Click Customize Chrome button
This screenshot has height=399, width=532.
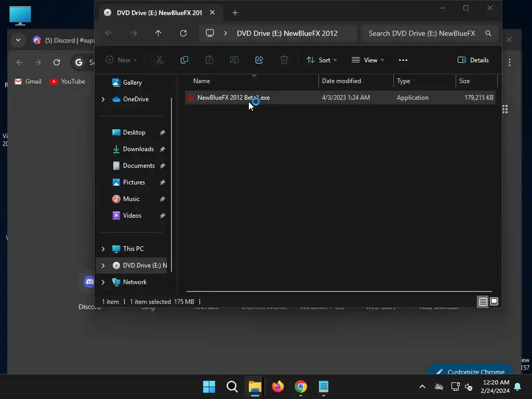coord(471,370)
